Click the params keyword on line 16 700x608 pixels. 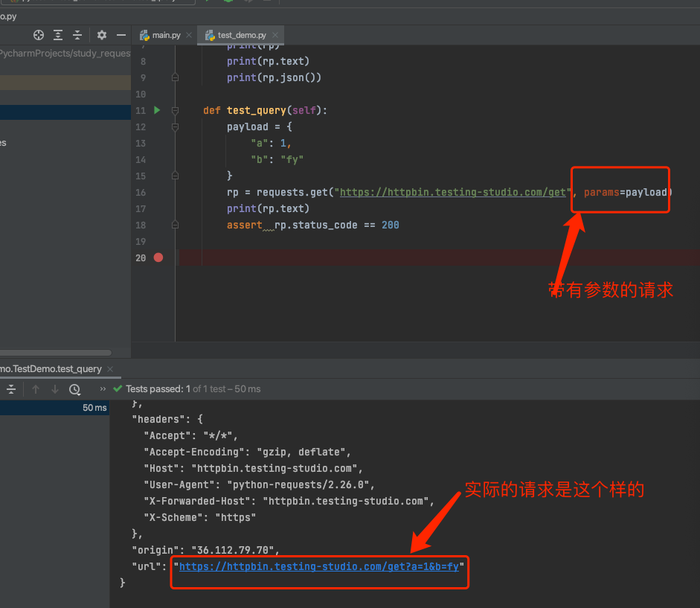coord(601,192)
